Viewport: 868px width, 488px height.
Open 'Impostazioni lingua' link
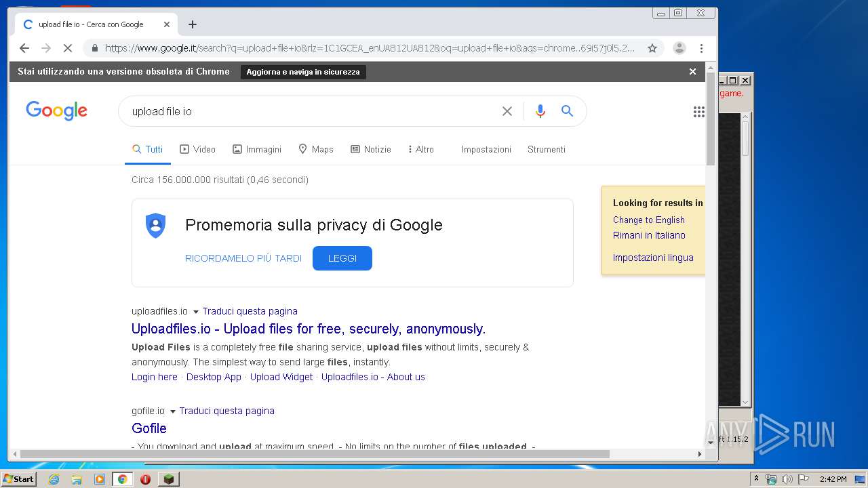tap(653, 258)
